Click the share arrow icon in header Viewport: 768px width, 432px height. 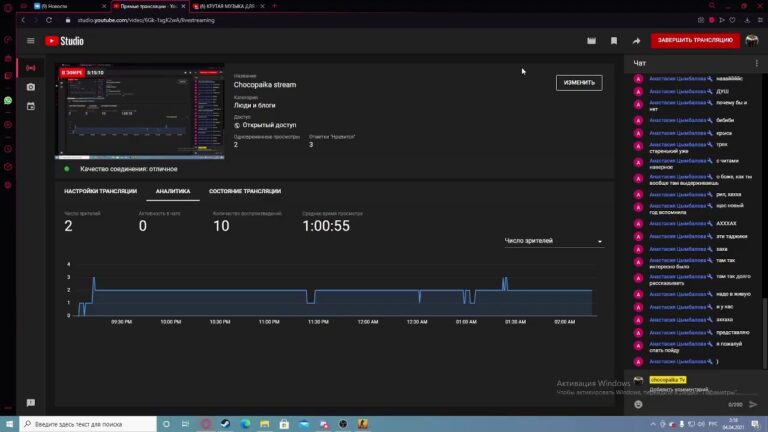click(x=636, y=41)
